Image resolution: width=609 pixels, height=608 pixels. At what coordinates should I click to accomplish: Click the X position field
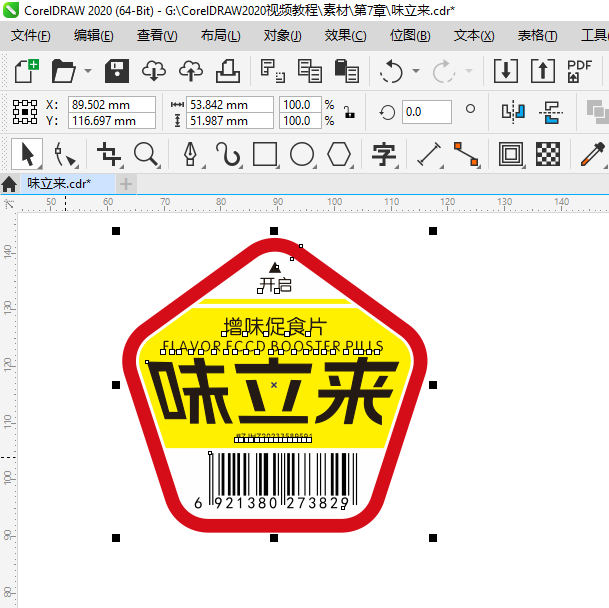tap(112, 105)
